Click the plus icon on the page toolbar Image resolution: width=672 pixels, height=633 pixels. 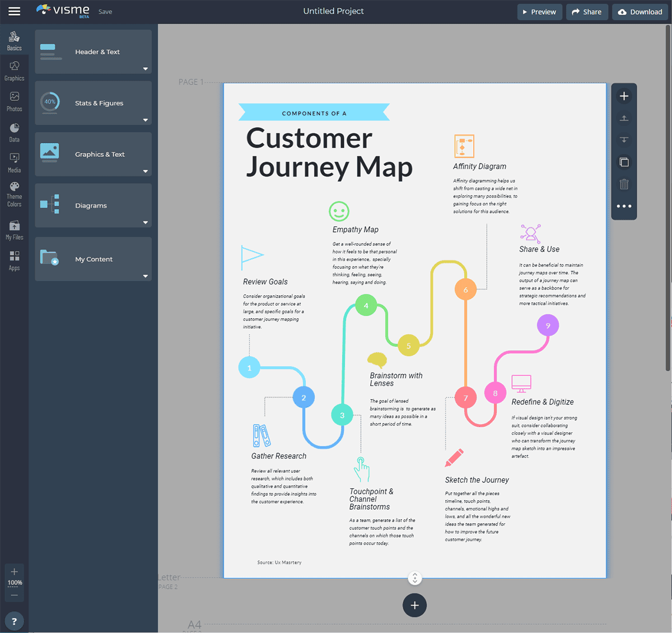click(x=624, y=96)
